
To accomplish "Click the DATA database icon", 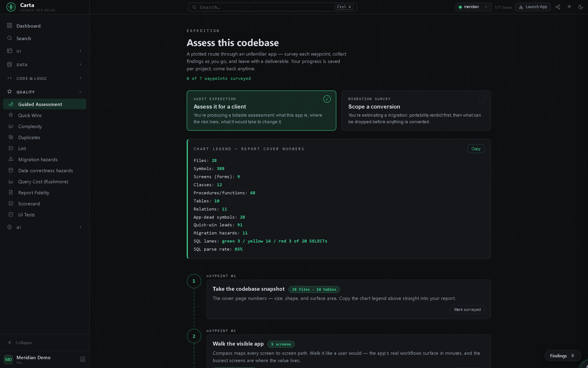I will point(10,65).
